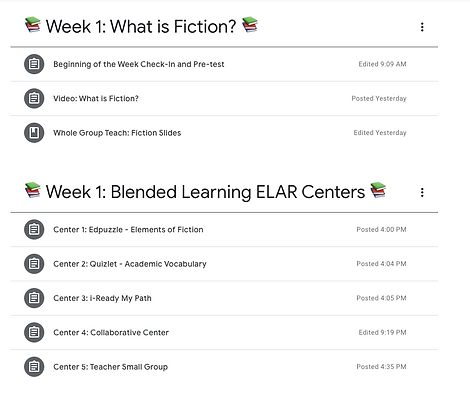Select Center 2: Quizlet - Academic Vocabulary
The image size is (470, 396).
pos(224,264)
